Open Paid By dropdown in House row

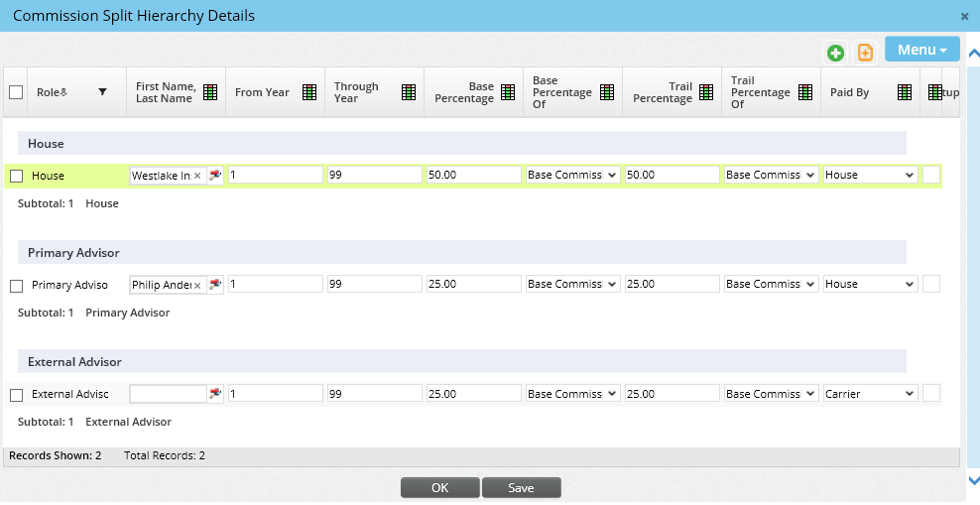(x=870, y=175)
